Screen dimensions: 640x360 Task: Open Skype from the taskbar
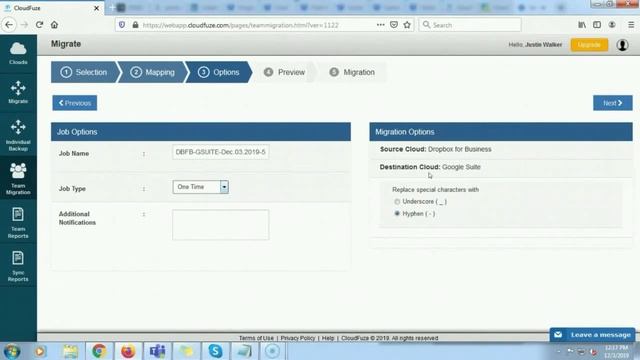(215, 351)
